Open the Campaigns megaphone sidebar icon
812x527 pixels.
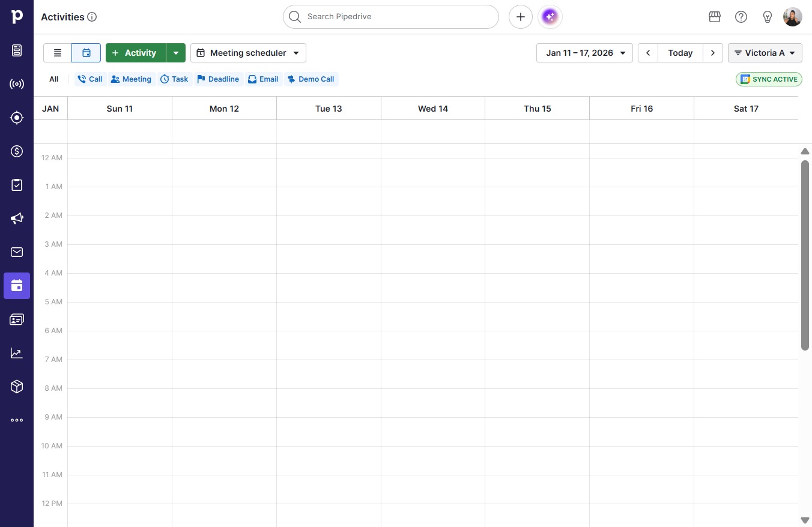tap(17, 218)
